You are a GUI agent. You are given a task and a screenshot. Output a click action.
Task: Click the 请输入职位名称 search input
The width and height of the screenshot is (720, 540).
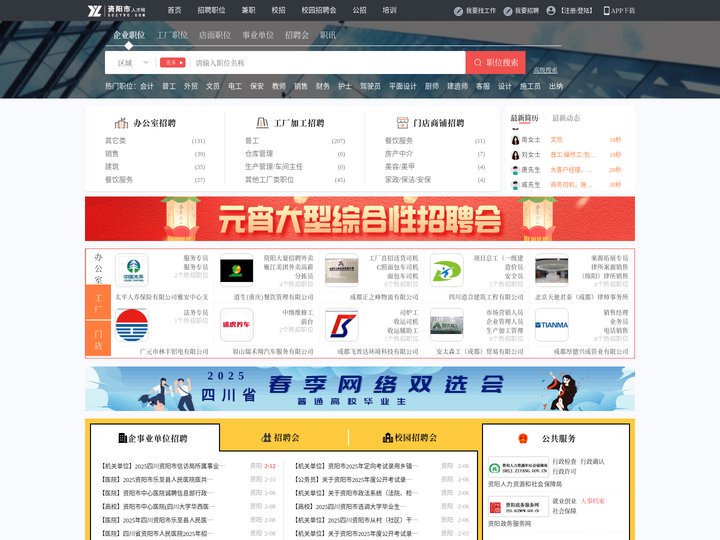[328, 62]
